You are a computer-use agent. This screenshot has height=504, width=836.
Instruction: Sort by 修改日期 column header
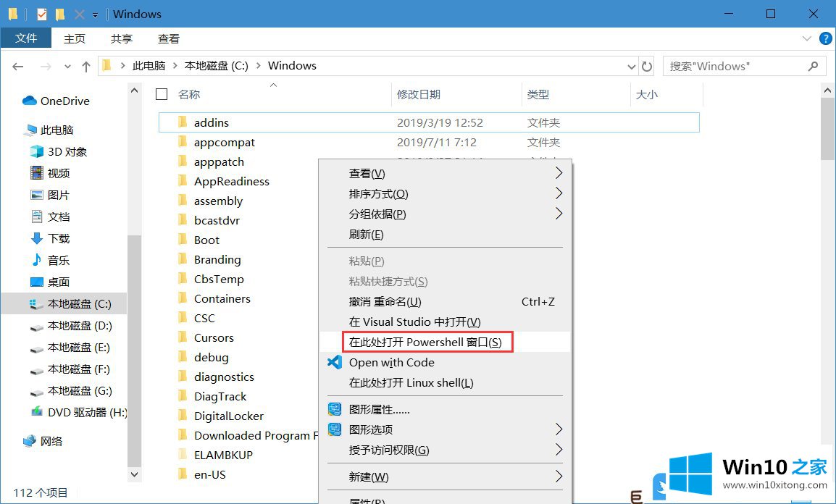pos(419,94)
